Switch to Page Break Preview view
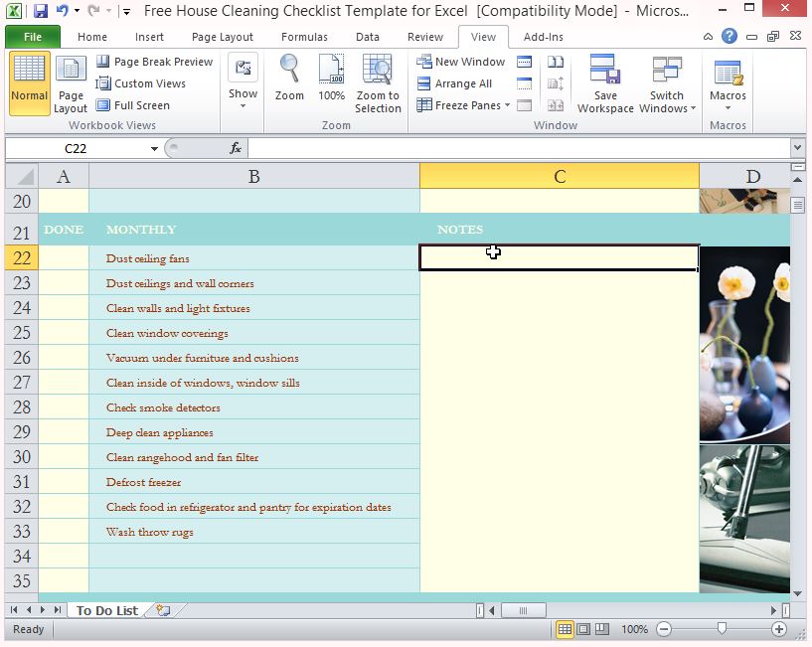 (155, 61)
